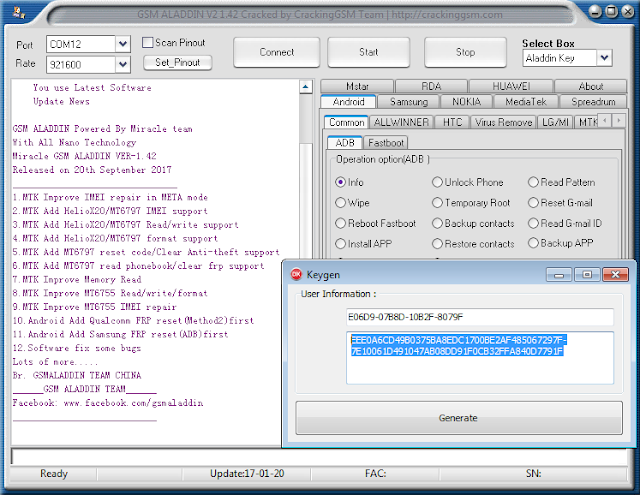The height and width of the screenshot is (495, 640).
Task: Enable the Scan Pinout checkbox
Action: (x=147, y=42)
